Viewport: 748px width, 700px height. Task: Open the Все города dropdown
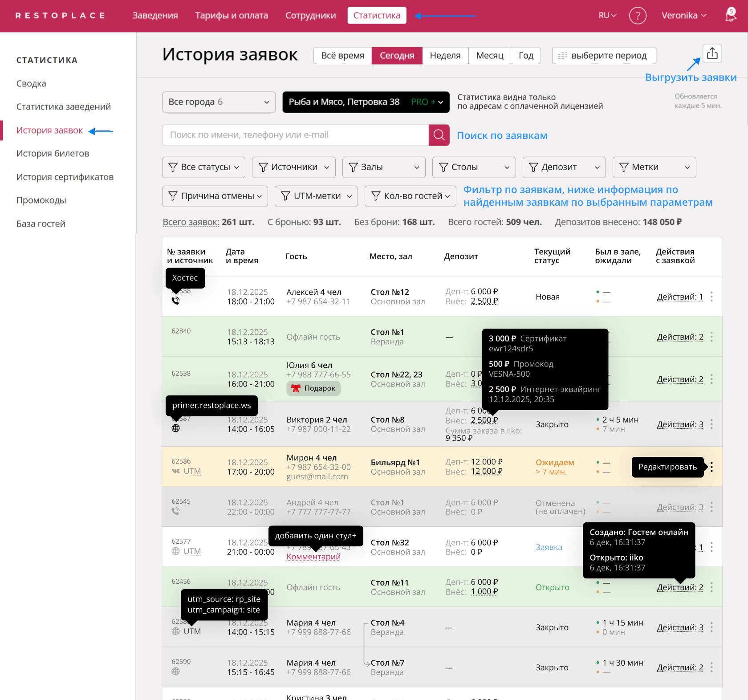point(219,102)
